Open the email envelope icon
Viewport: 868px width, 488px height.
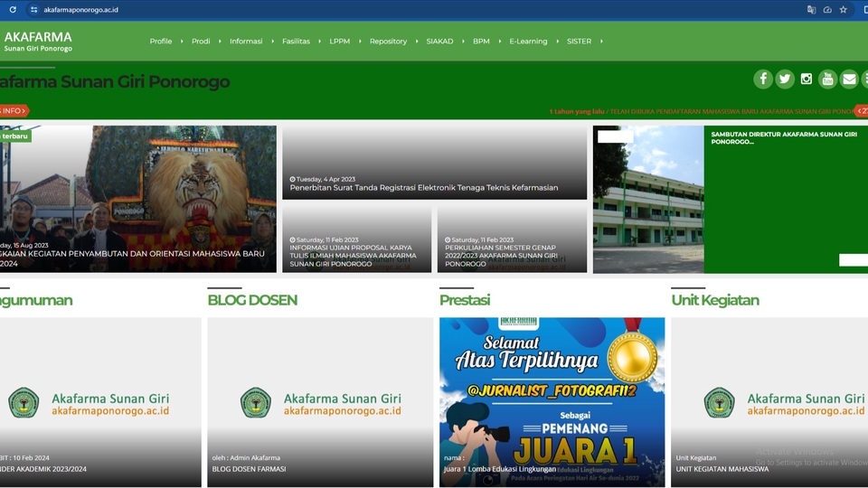pos(849,80)
